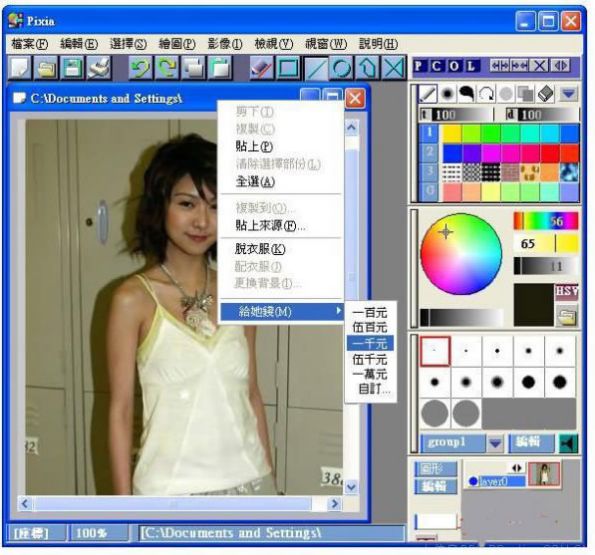The image size is (595, 555).
Task: Pick the yellow swatch in palette row 1
Action: click(452, 133)
